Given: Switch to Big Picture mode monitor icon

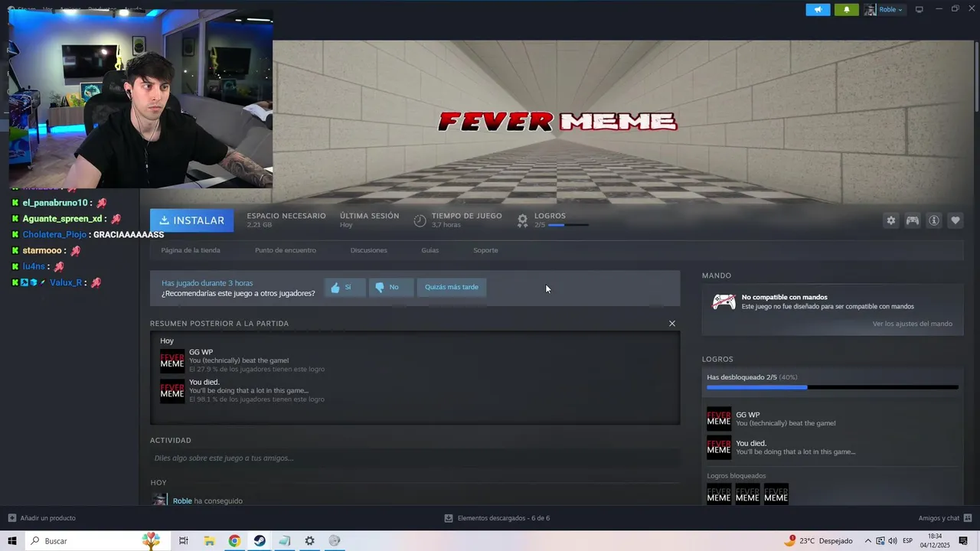Looking at the screenshot, I should pyautogui.click(x=919, y=9).
